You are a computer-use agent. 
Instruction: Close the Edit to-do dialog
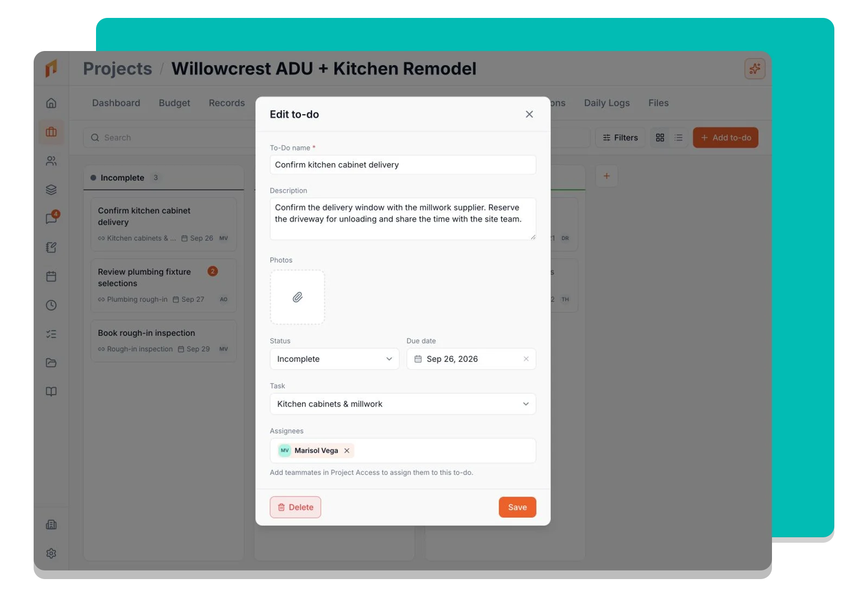tap(529, 114)
